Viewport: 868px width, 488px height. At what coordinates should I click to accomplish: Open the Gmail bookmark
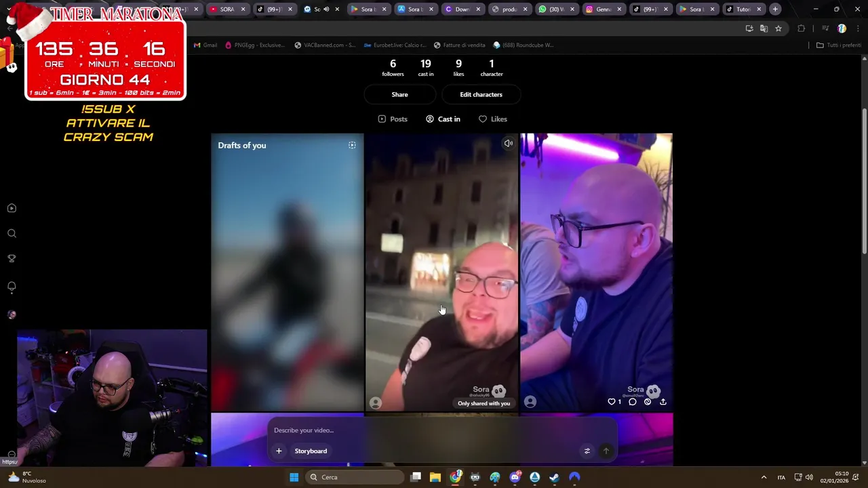(205, 45)
